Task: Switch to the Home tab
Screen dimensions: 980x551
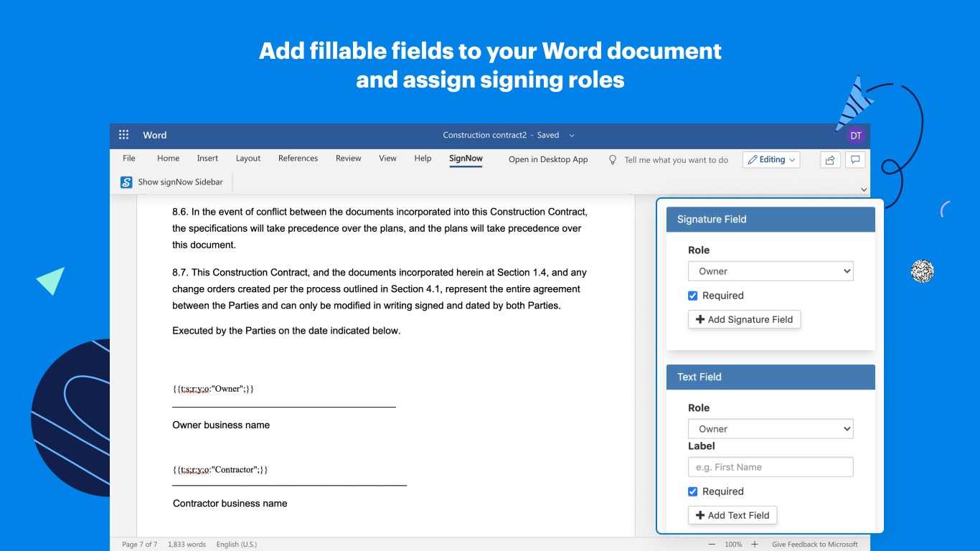Action: pos(168,159)
